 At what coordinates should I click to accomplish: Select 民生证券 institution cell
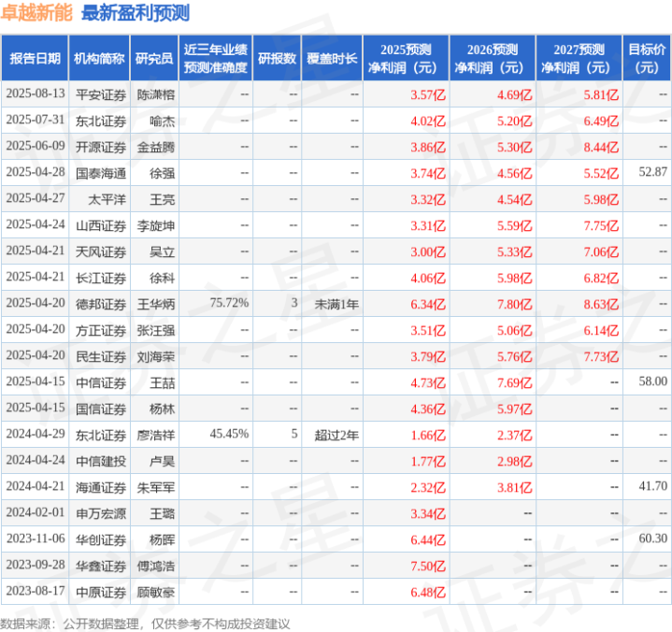coord(101,356)
